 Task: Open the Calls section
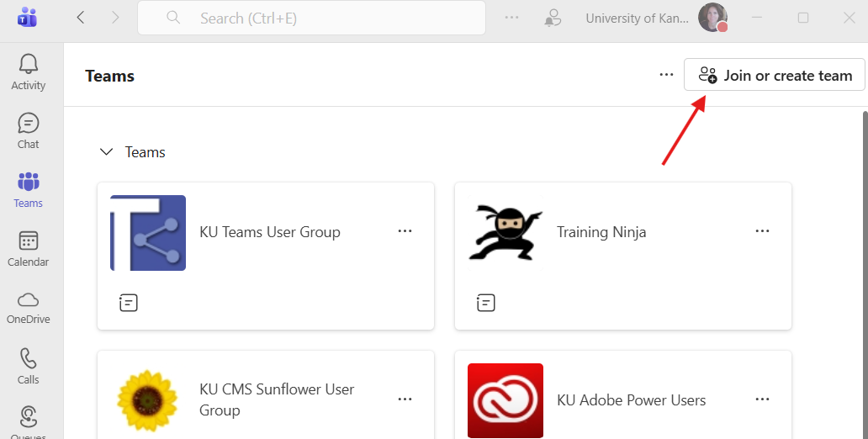coord(29,367)
